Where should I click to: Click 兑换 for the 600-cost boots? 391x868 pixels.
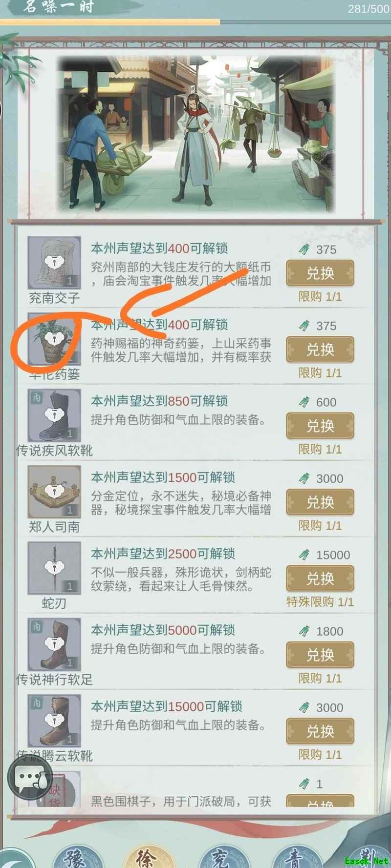point(320,426)
